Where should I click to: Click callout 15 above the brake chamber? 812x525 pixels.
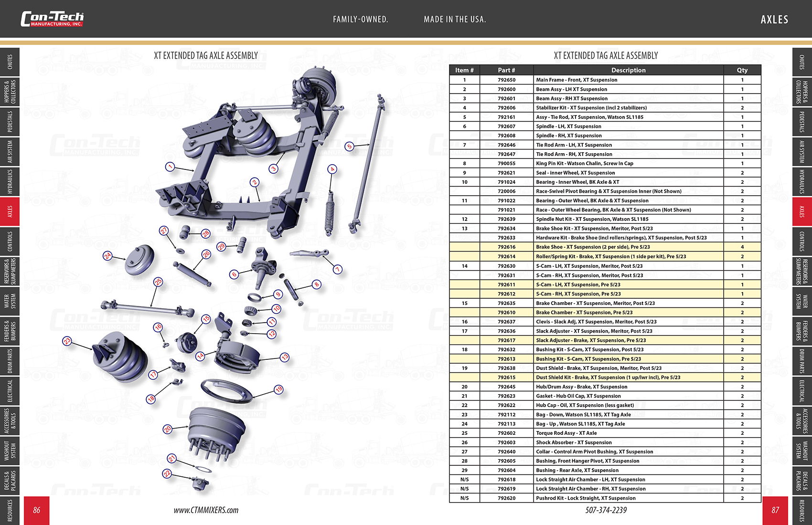coord(206,319)
